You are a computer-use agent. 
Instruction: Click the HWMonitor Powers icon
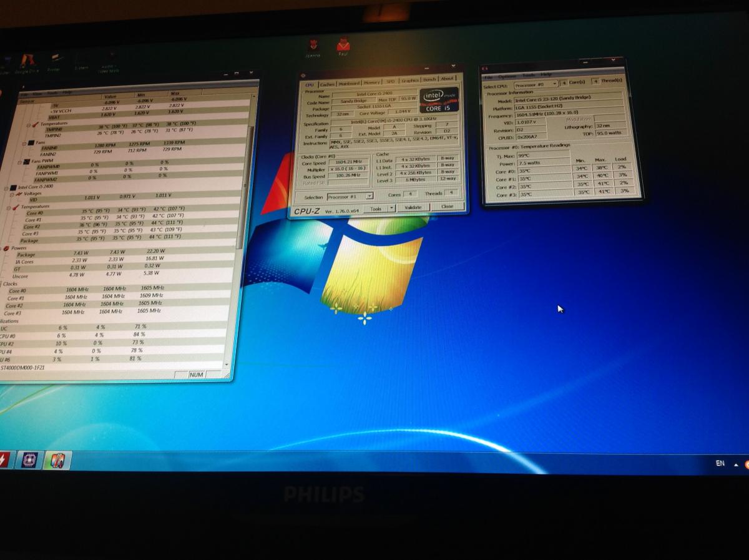click(x=6, y=248)
